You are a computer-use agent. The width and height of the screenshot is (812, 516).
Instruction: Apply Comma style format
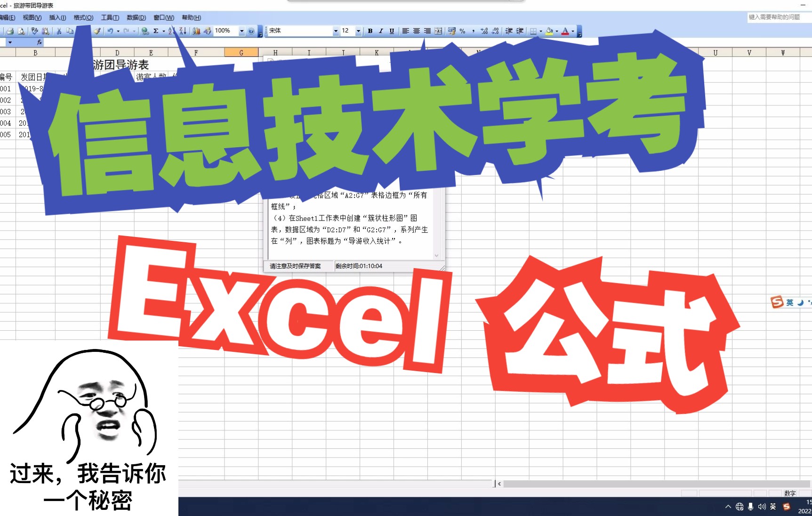coord(474,31)
